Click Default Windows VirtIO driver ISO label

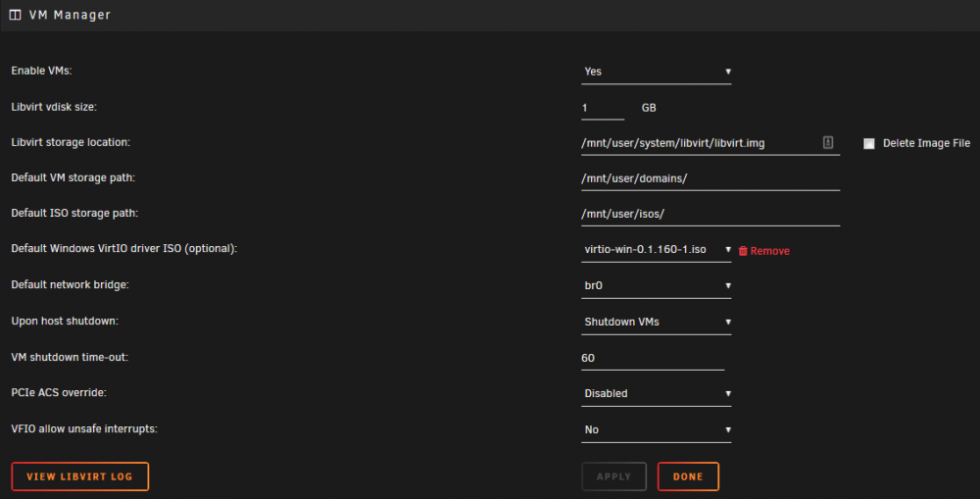[124, 248]
